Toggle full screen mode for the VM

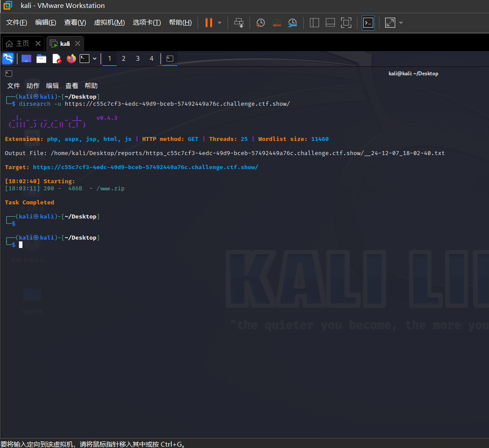346,23
